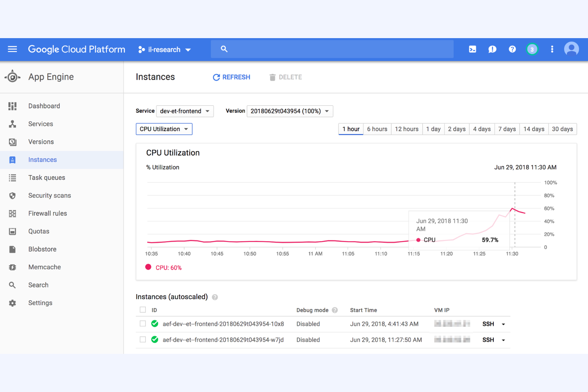
Task: Open the Send feedback icon
Action: (x=492, y=49)
